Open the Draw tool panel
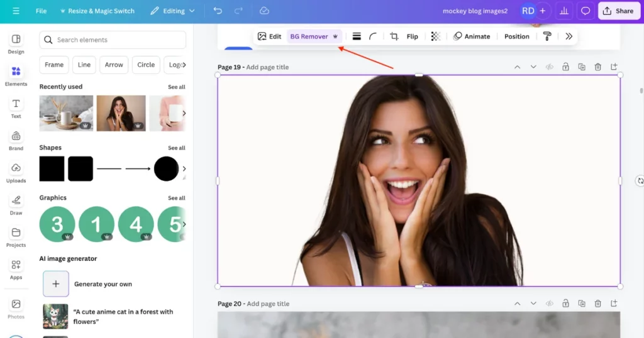The height and width of the screenshot is (338, 644). (x=16, y=205)
